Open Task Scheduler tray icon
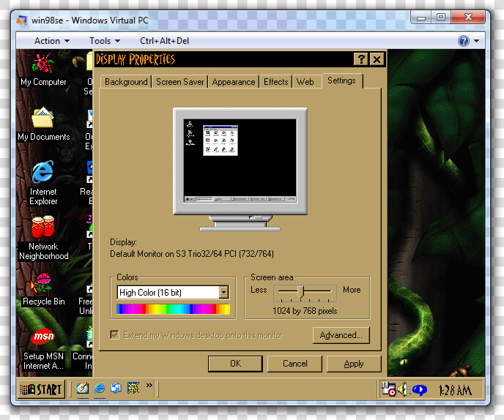The width and height of the screenshot is (504, 420). point(388,389)
